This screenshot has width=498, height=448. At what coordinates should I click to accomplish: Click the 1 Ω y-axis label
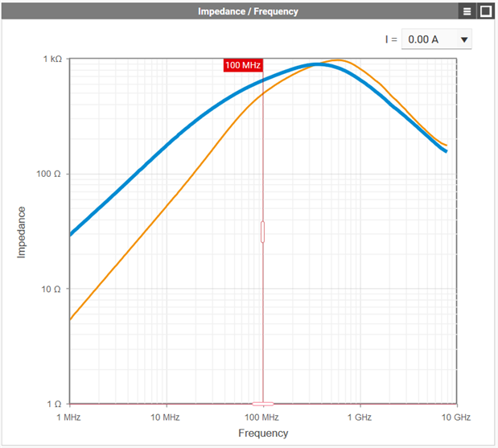point(54,405)
